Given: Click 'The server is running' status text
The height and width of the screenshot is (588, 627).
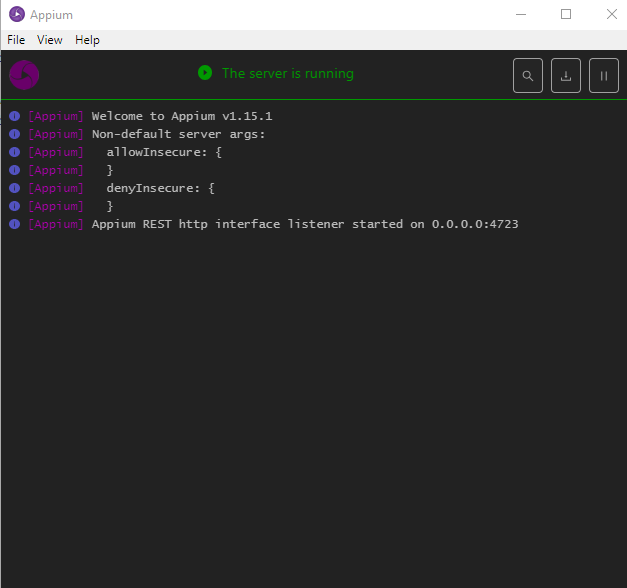Looking at the screenshot, I should [288, 73].
